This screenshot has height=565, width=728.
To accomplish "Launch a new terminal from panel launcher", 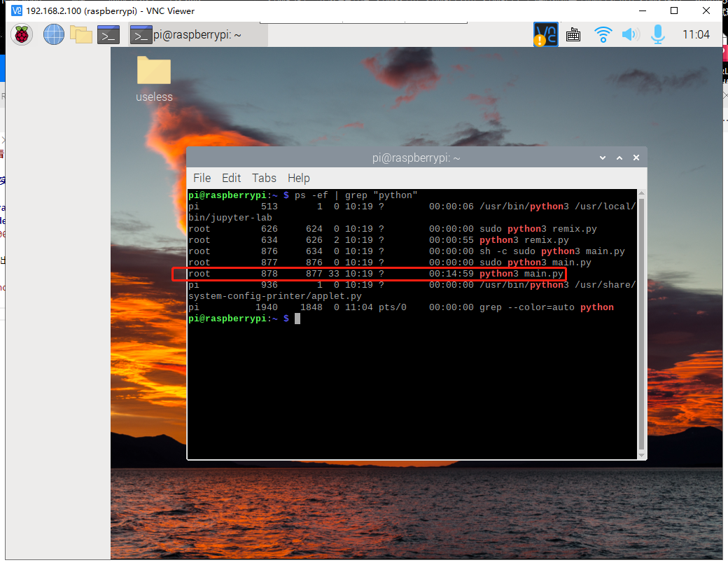I will [108, 34].
